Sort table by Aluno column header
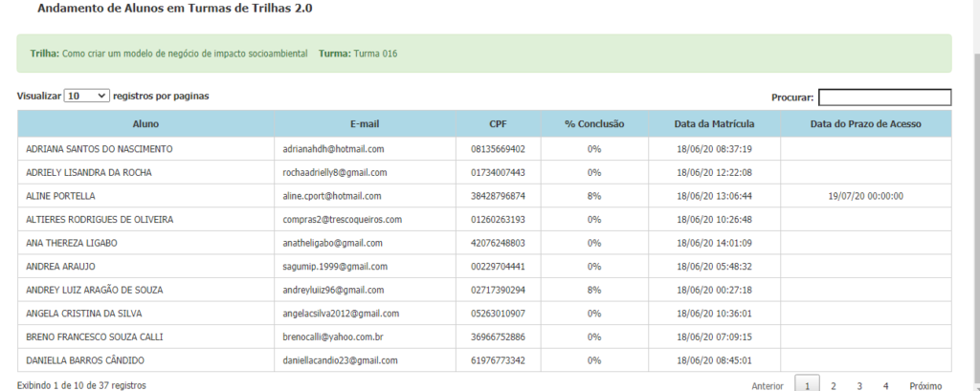Viewport: 980px width, 391px height. click(x=145, y=123)
